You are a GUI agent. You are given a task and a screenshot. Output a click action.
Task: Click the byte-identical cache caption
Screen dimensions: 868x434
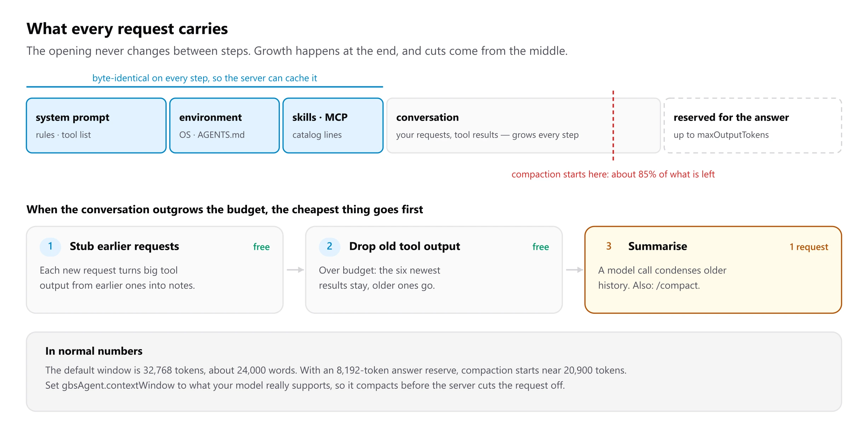pos(205,78)
